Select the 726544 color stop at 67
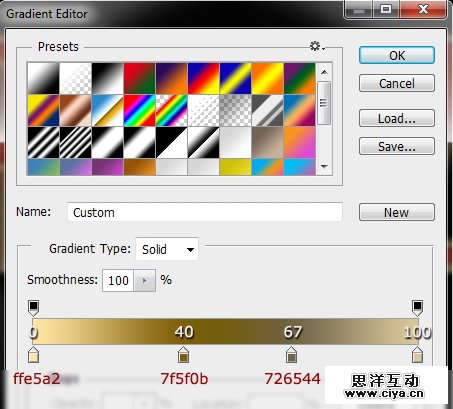453x409 pixels. pyautogui.click(x=291, y=354)
